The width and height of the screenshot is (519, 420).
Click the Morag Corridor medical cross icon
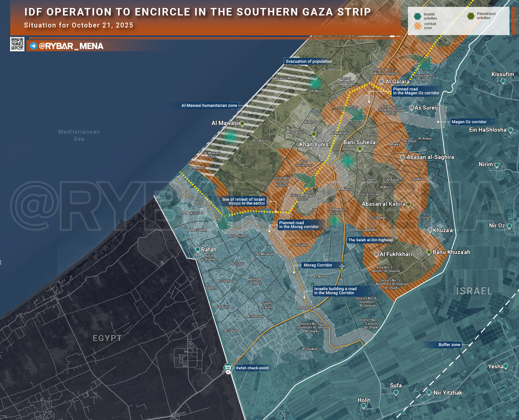pos(342,266)
